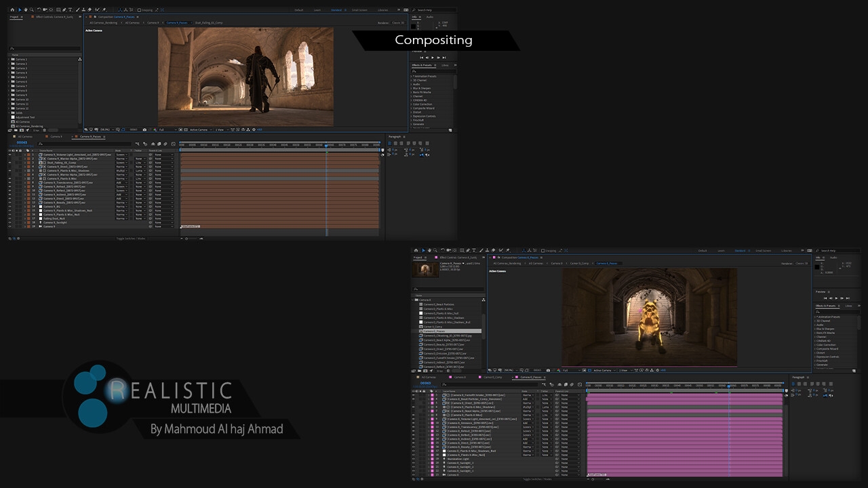
Task: Choose the Type tool in the lower window toolbar
Action: [473, 250]
